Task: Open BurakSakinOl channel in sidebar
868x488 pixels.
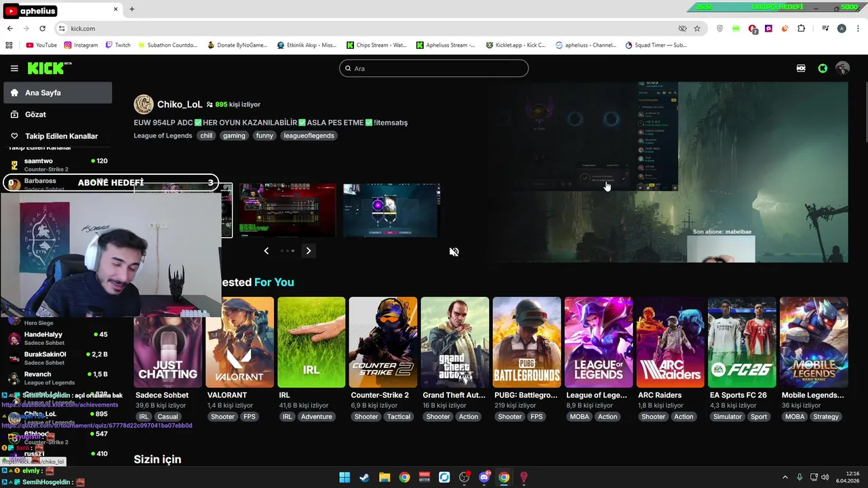Action: pos(58,358)
